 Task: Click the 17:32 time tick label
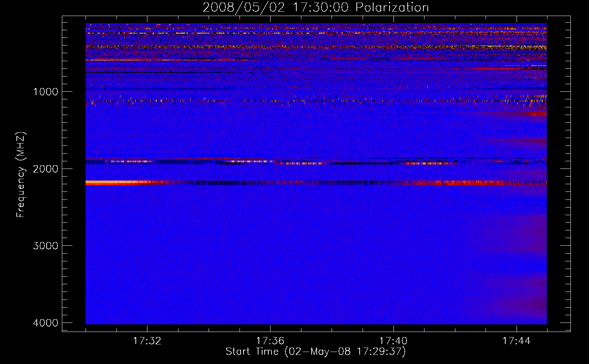point(147,341)
